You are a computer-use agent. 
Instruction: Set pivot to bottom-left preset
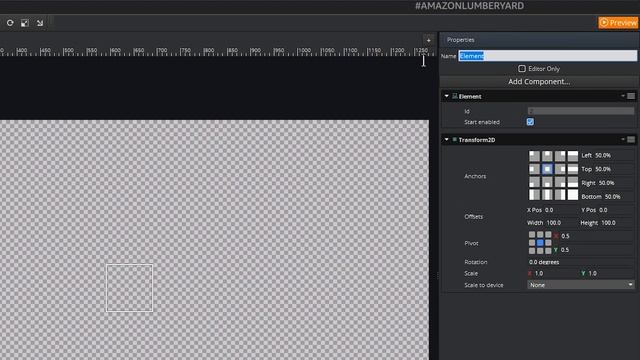tap(532, 251)
